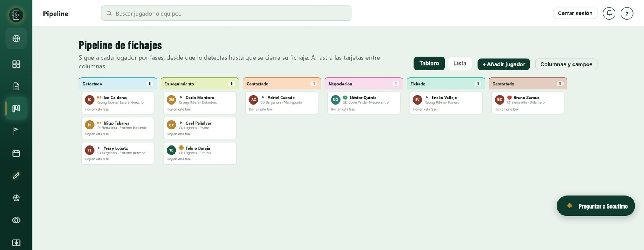
Task: Switch to Lista view
Action: click(x=460, y=64)
